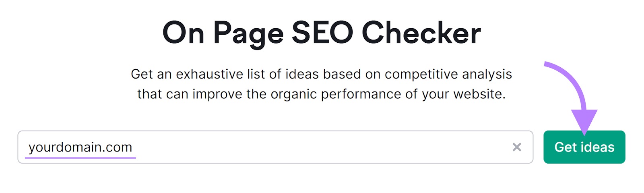The image size is (644, 193).
Task: Click the purple underline beneath yourdomain.com
Action: tap(80, 158)
